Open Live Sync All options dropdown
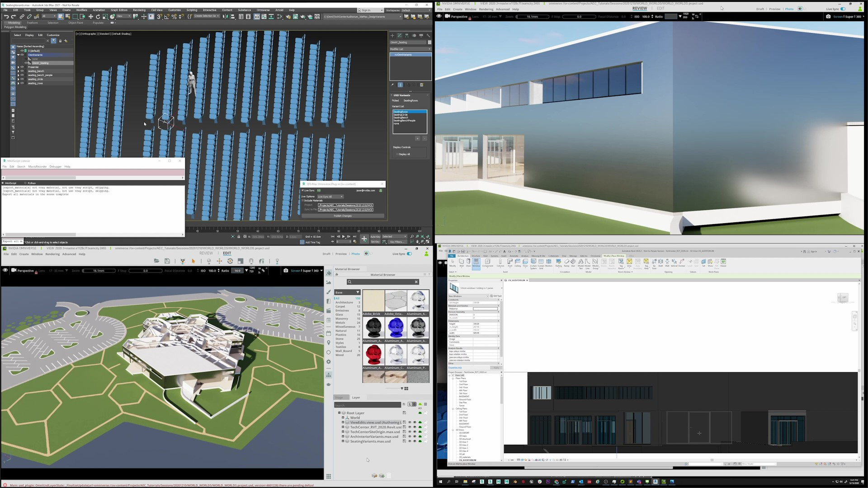Viewport: 868px width, 488px height. [x=330, y=197]
